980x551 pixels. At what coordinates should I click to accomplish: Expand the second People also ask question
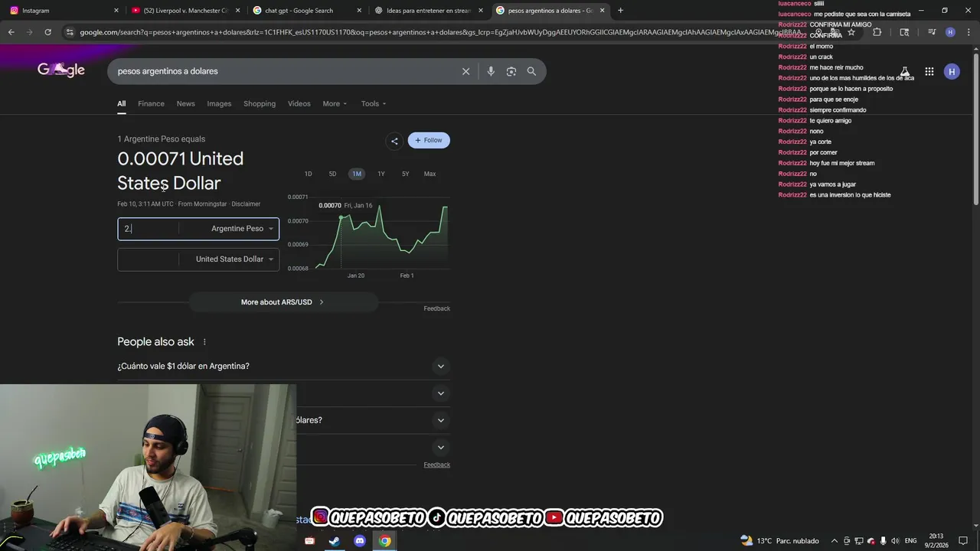pyautogui.click(x=440, y=393)
